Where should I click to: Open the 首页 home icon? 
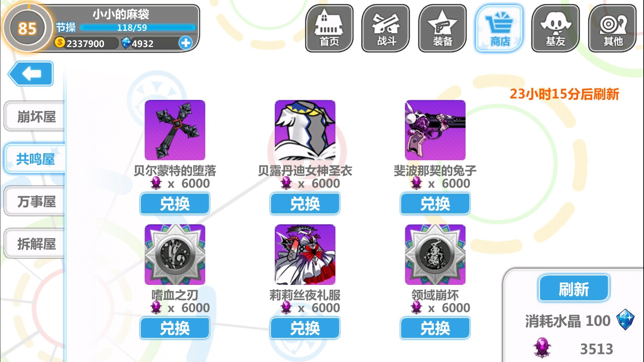329,28
